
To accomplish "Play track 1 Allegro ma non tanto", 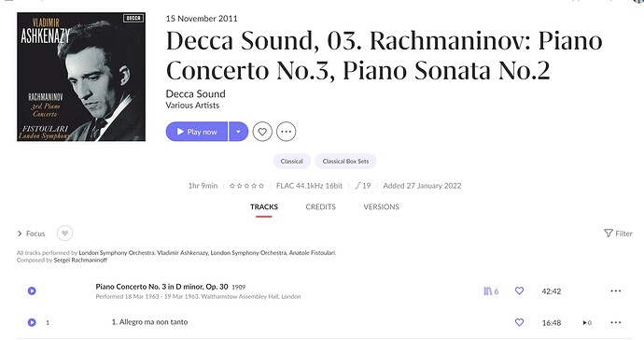I will (32, 322).
